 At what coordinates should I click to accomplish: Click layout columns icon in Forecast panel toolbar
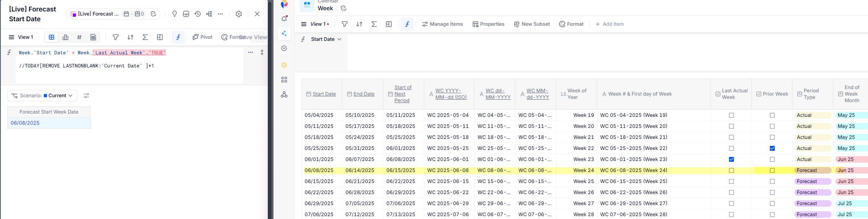(x=160, y=37)
